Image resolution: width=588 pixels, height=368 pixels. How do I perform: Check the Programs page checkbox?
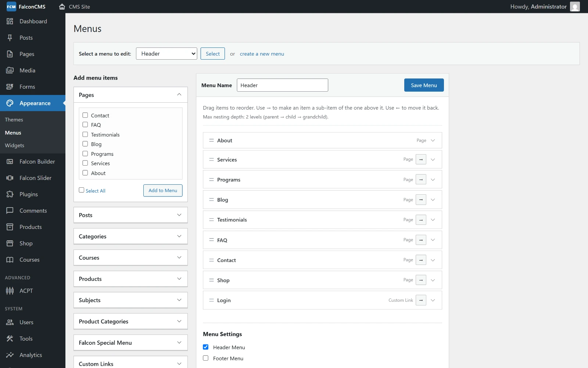pos(85,153)
